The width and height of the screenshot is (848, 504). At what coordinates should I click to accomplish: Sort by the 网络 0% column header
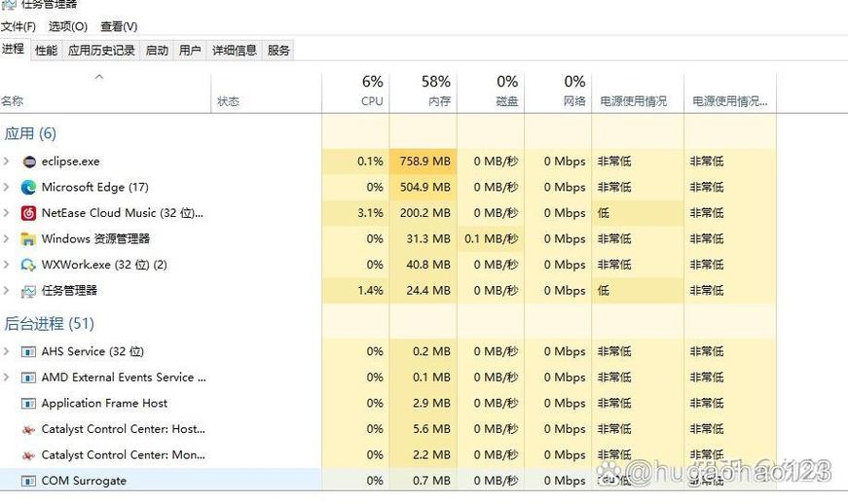point(558,92)
